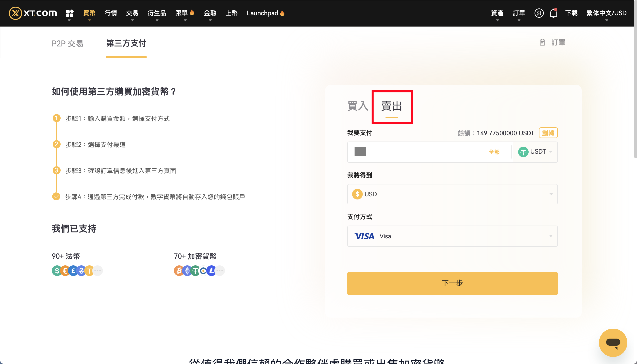
Task: Switch to P2P 交易 tab
Action: (67, 44)
